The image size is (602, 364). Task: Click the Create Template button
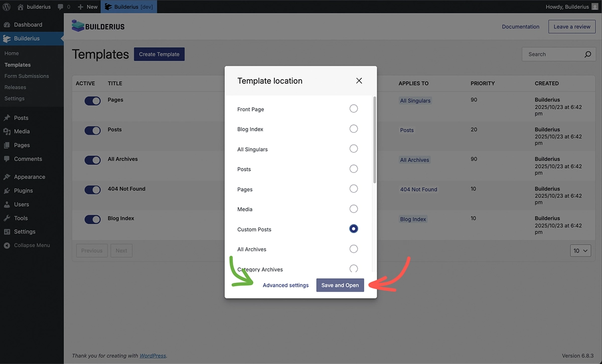pyautogui.click(x=159, y=54)
